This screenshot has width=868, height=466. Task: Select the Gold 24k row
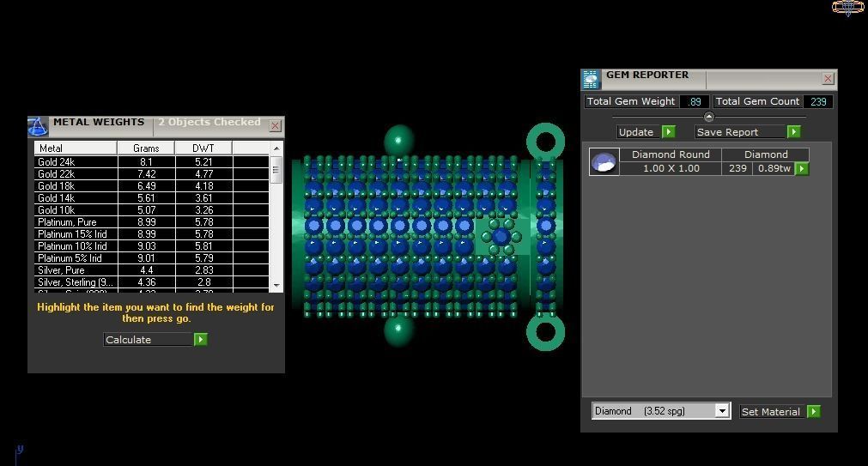coord(152,161)
